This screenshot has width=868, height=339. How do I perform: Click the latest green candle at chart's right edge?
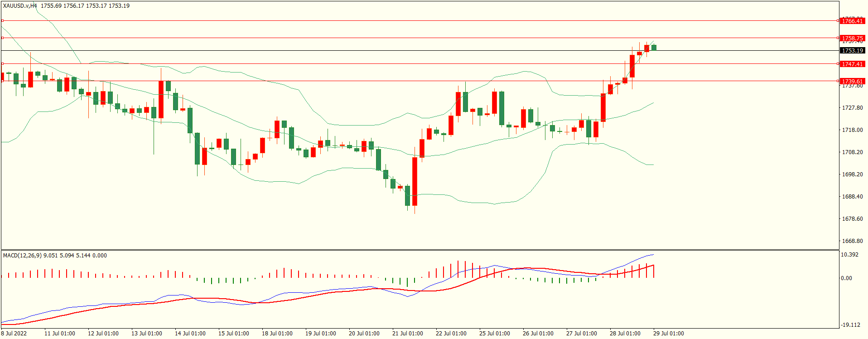coord(654,48)
